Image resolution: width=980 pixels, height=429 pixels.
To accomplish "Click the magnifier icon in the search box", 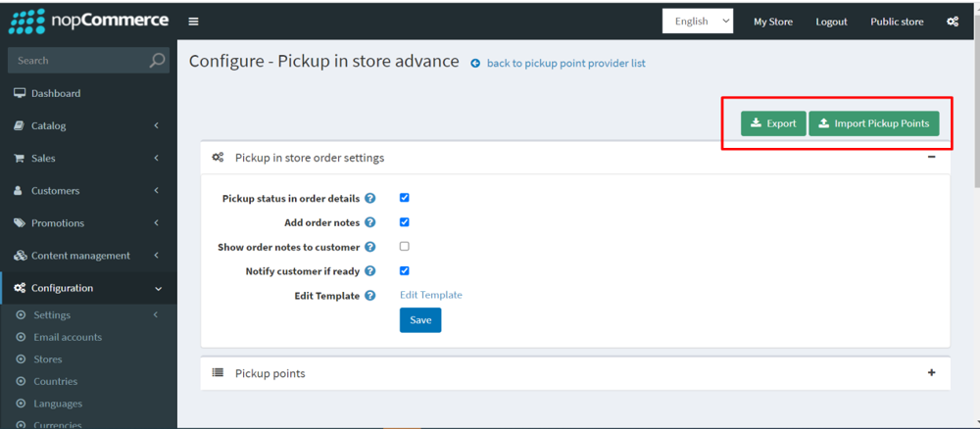I will 157,61.
